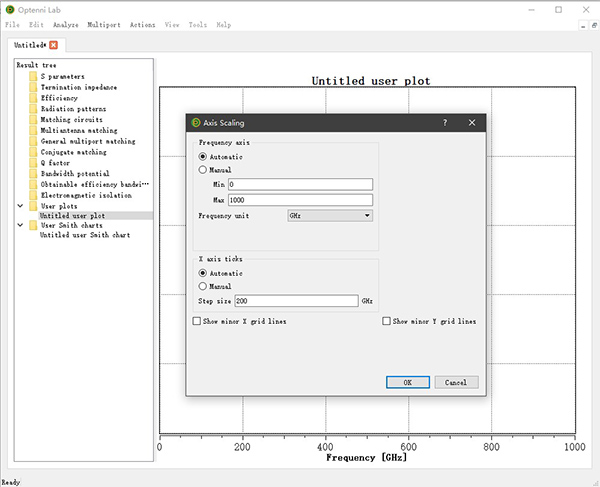Select Manual frequency axis radio button
This screenshot has height=487, width=600.
(x=204, y=170)
